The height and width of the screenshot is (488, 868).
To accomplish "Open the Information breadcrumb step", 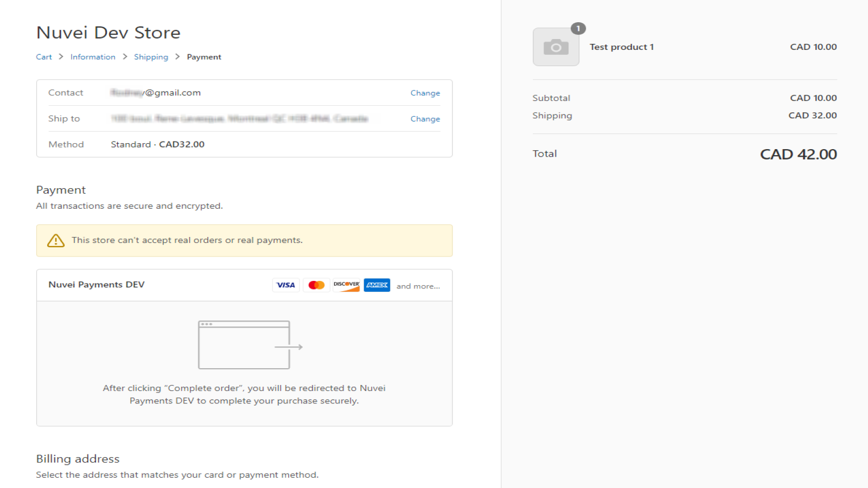I will point(93,57).
